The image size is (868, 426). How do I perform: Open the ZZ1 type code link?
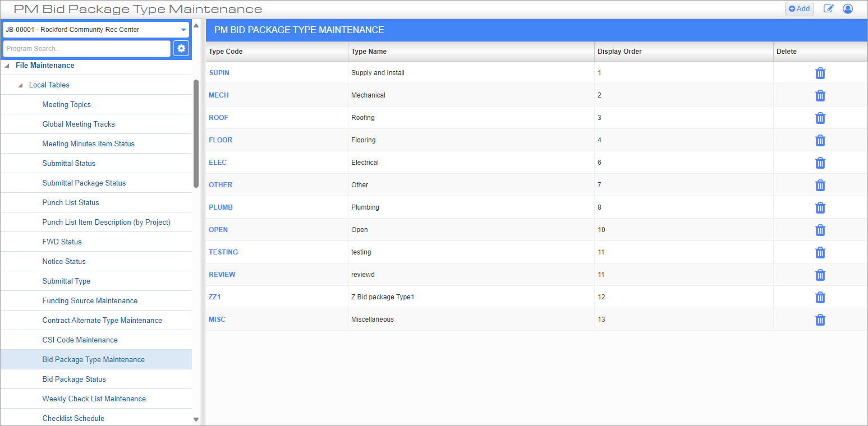point(214,297)
